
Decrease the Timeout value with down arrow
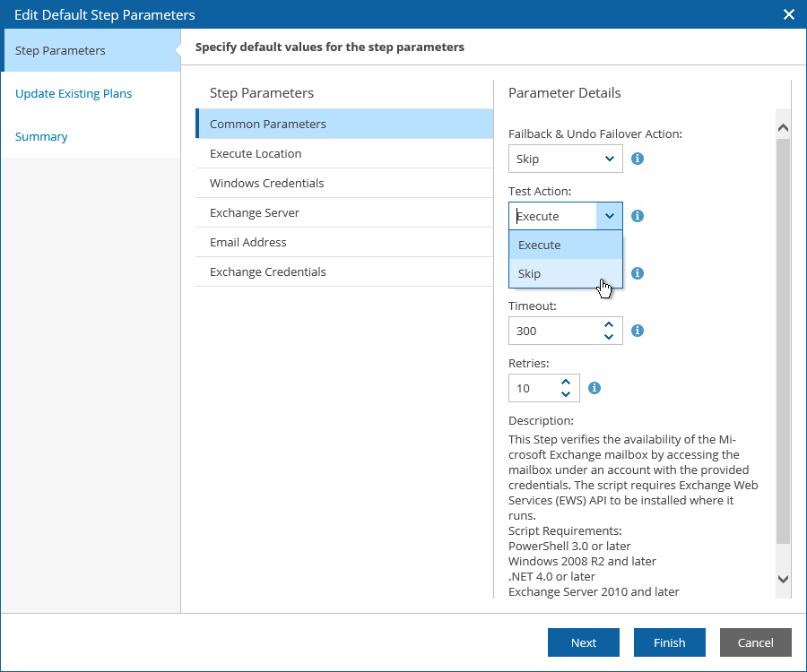click(609, 337)
